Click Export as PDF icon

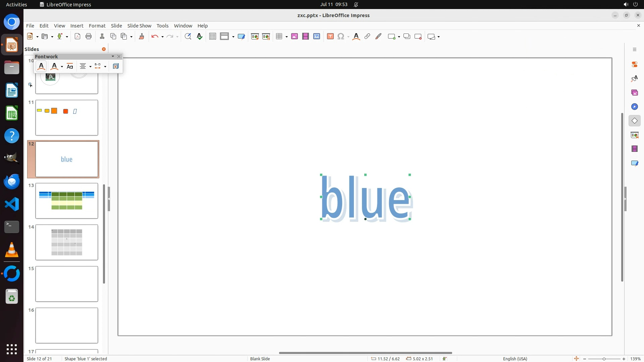[77, 37]
